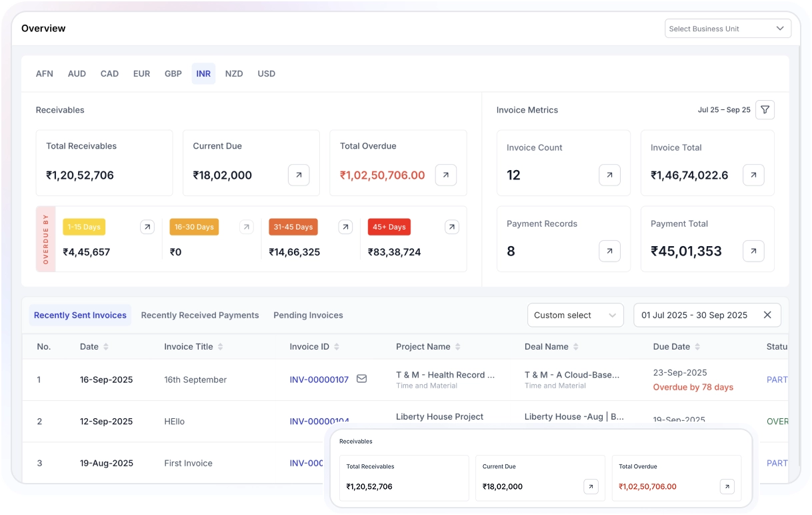The width and height of the screenshot is (812, 515).
Task: Open the Pending Invoices tab
Action: [308, 315]
